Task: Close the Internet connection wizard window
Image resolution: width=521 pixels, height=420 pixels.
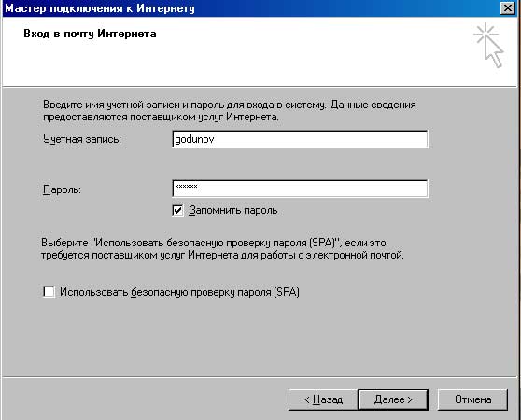Action: [x=508, y=8]
